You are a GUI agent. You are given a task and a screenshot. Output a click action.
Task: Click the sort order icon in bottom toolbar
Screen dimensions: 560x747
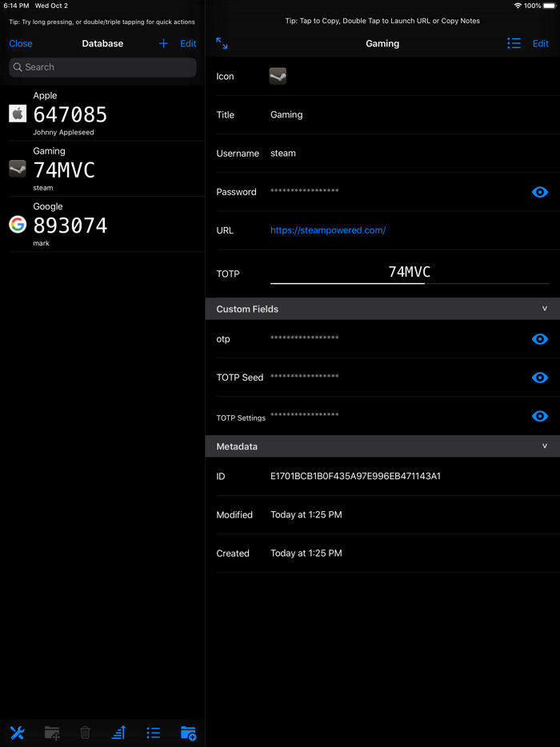[x=119, y=733]
